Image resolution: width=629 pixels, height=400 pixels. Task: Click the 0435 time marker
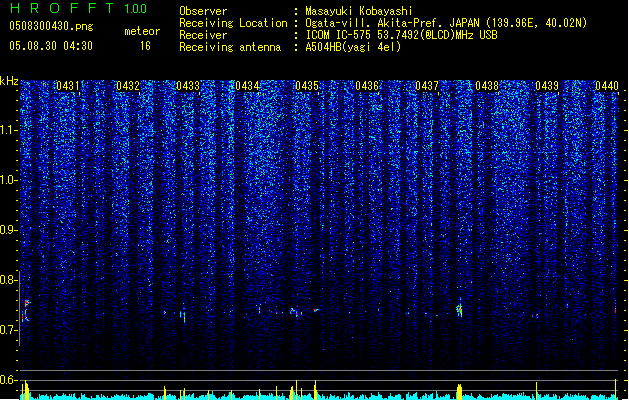pos(307,86)
